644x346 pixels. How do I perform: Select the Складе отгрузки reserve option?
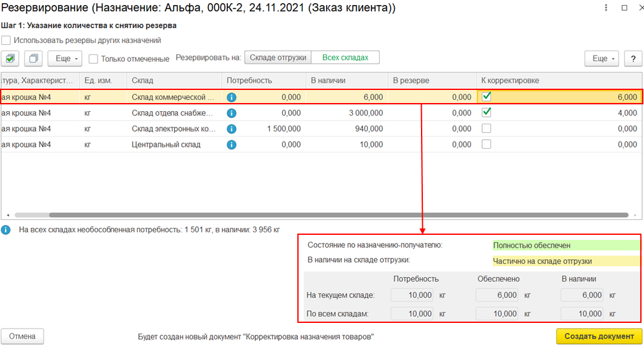[x=277, y=57]
